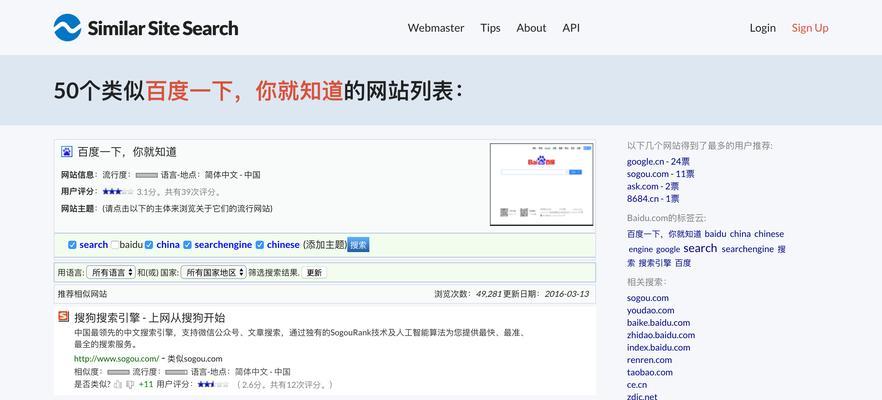Open sogou.com under 相关搜索
The width and height of the screenshot is (882, 400).
coord(648,298)
